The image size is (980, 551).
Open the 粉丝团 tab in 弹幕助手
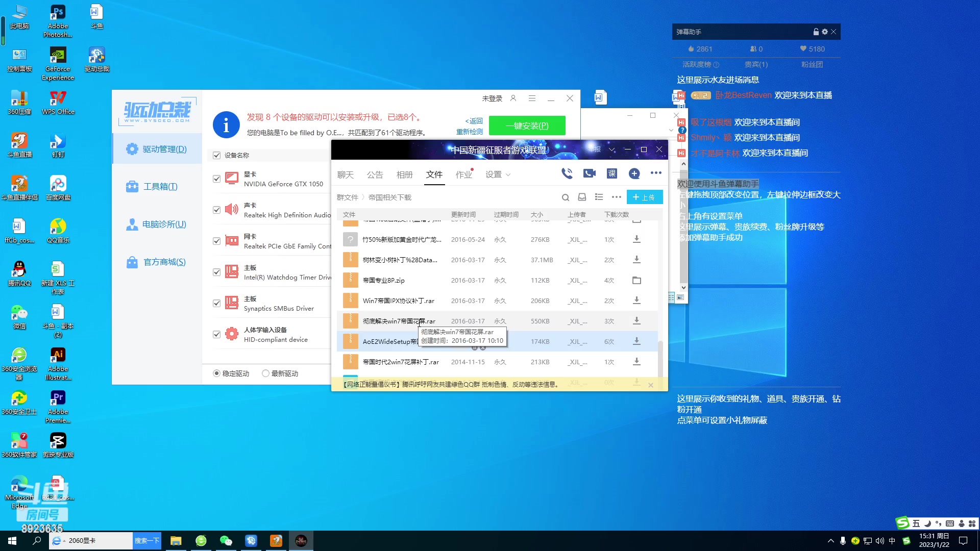pyautogui.click(x=812, y=64)
